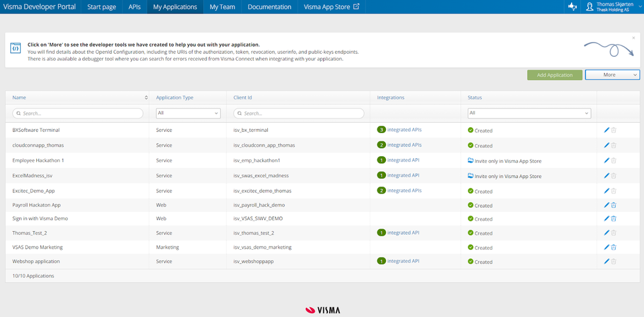644x317 pixels.
Task: Delete the Payroll Hackaton App
Action: pyautogui.click(x=614, y=205)
